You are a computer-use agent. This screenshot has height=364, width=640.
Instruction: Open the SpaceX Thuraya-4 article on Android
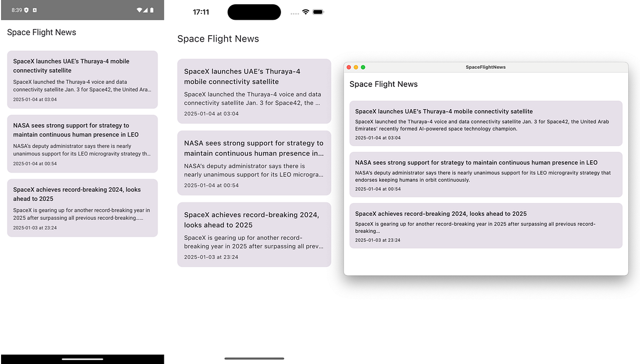tap(82, 79)
